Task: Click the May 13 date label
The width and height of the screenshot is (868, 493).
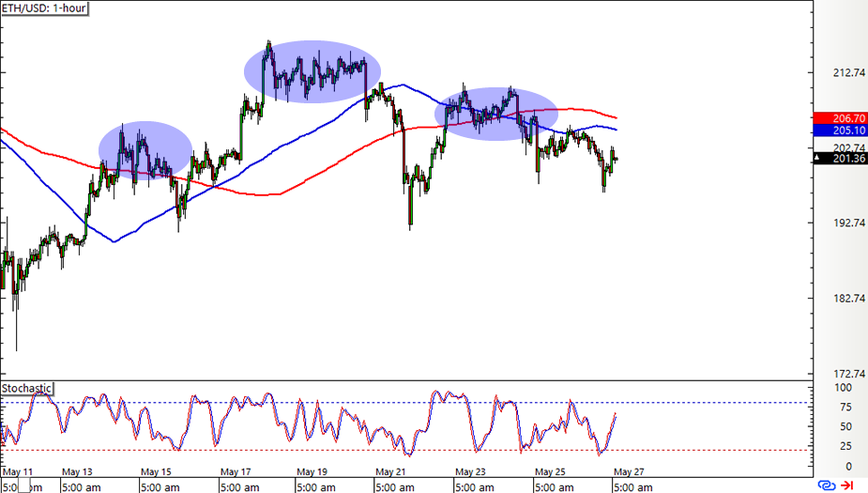Action: pyautogui.click(x=77, y=472)
